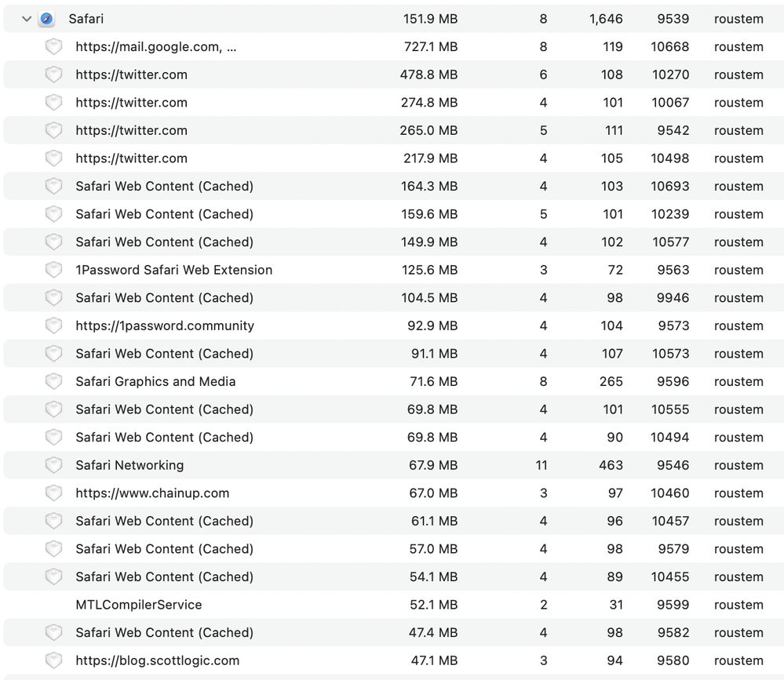Select the twitter.com process using 217.9 MB
Screen dimensions: 784x680
tap(131, 158)
